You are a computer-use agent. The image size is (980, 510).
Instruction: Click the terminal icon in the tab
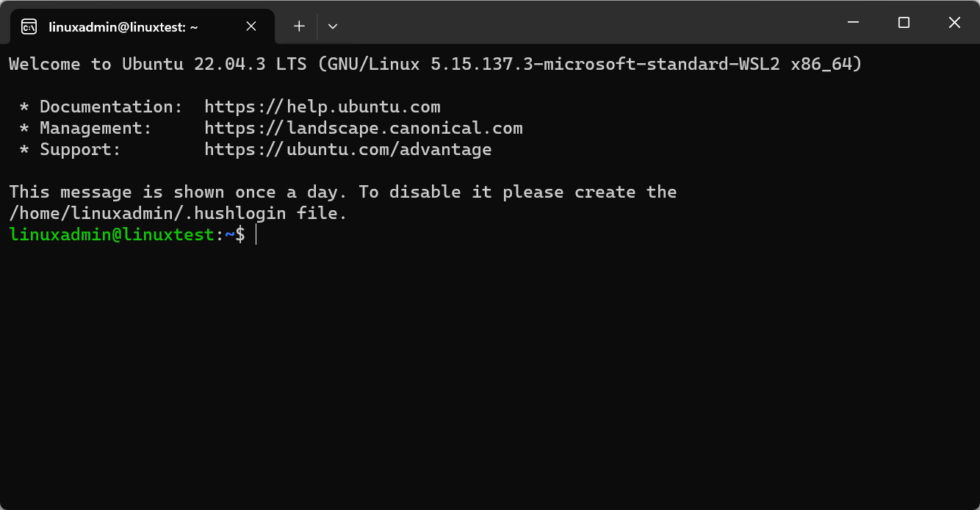[29, 26]
